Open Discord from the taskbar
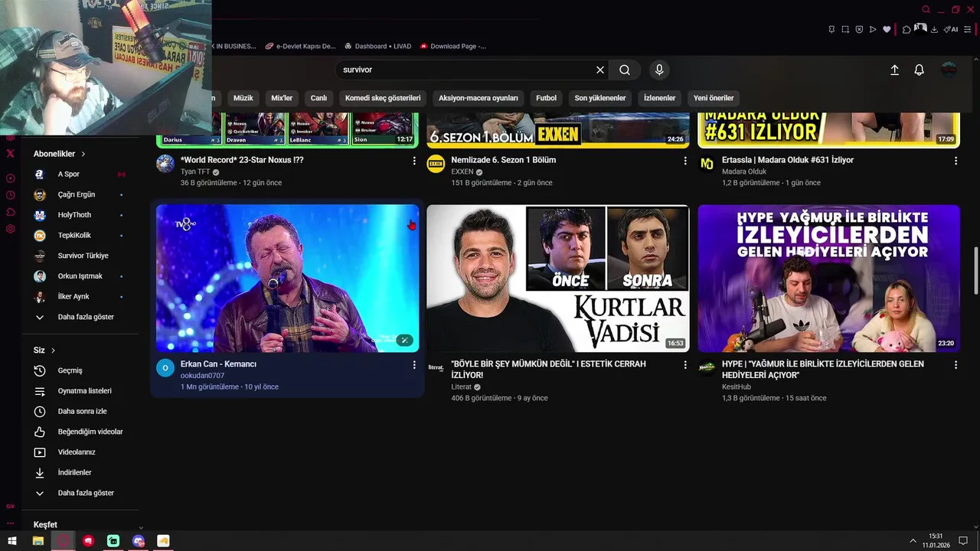This screenshot has width=980, height=551. [139, 541]
